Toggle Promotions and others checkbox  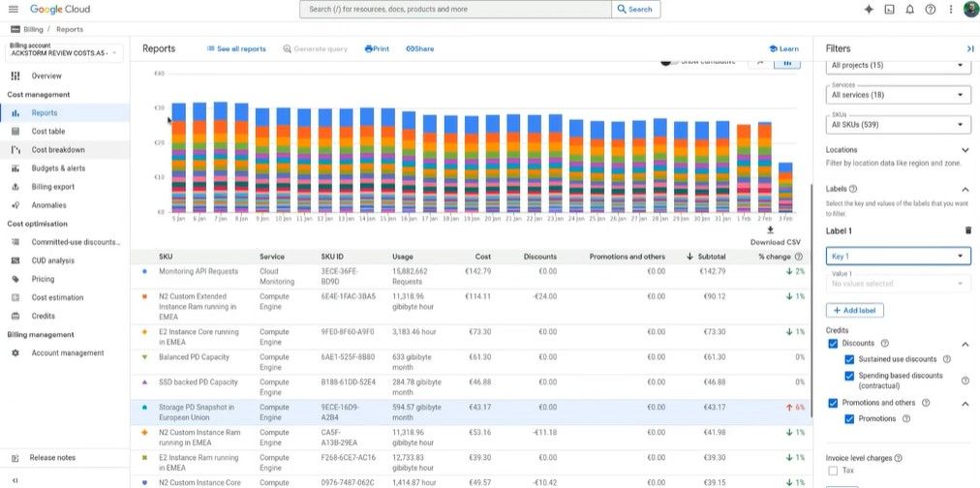[833, 403]
